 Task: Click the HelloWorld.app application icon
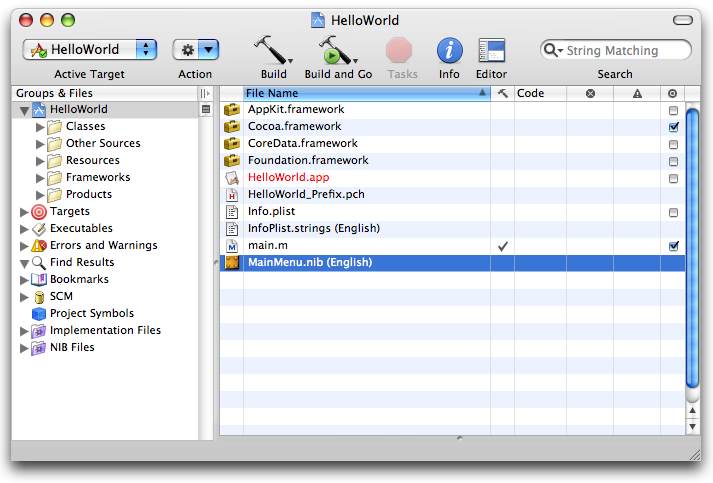click(232, 177)
